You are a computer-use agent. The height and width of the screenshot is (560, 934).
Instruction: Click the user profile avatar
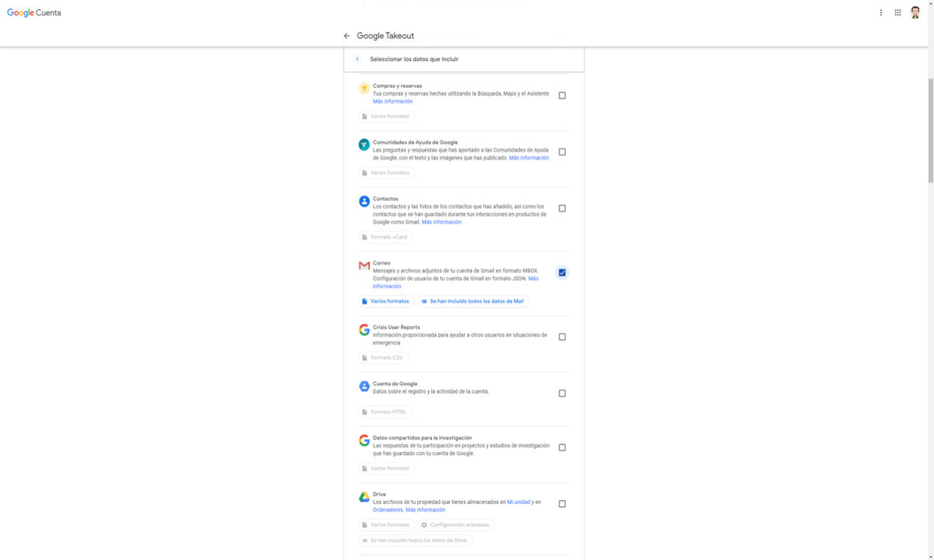click(915, 12)
